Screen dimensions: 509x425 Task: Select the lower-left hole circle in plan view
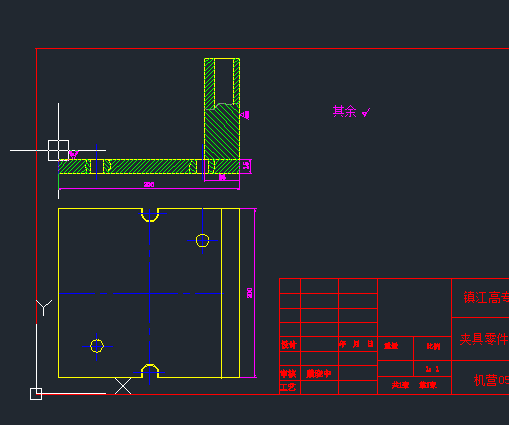97,346
